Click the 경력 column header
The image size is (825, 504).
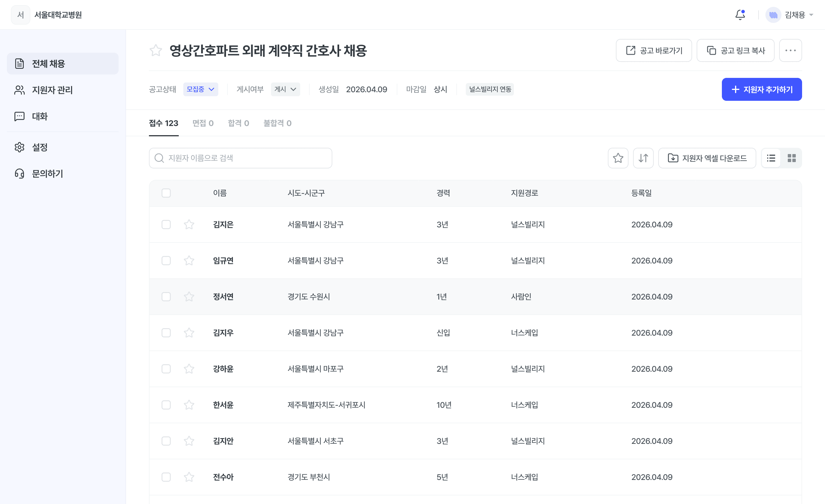[x=443, y=193]
